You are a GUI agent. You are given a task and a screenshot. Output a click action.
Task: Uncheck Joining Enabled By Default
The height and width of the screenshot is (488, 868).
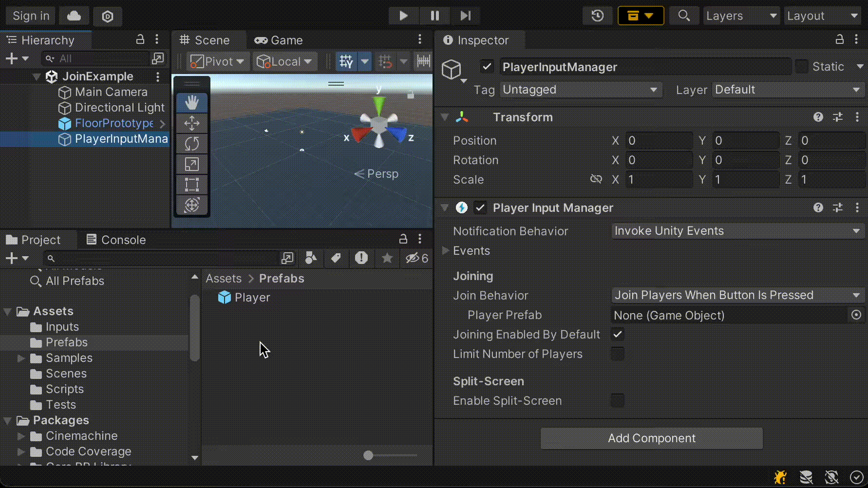[x=617, y=335]
